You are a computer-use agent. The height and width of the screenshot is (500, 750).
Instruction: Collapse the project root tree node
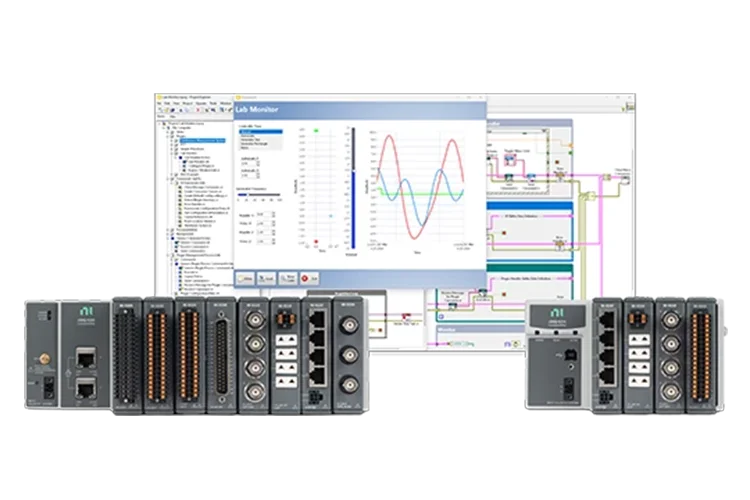(159, 123)
